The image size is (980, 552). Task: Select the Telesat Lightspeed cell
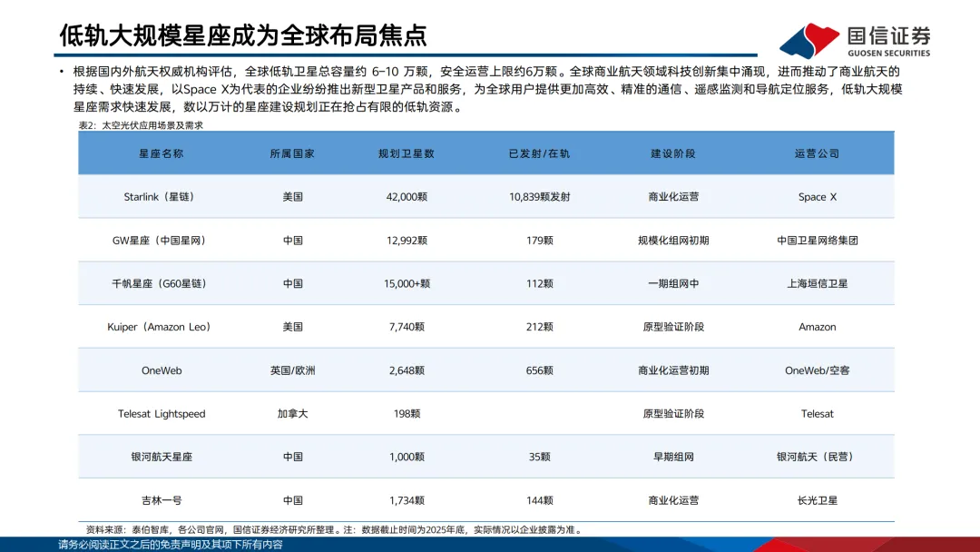pyautogui.click(x=162, y=414)
